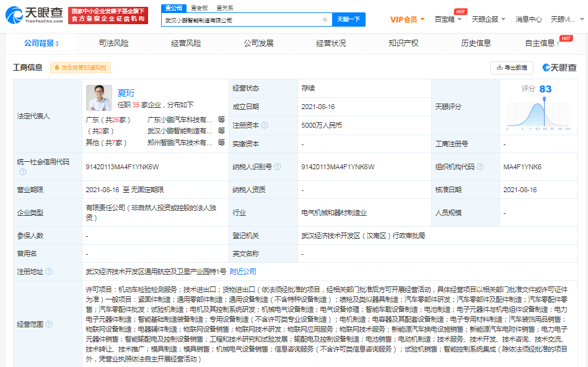Viewport: 588px width, 367px height.
Task: Click help icon beside 组织机构代码
Action: click(x=480, y=167)
